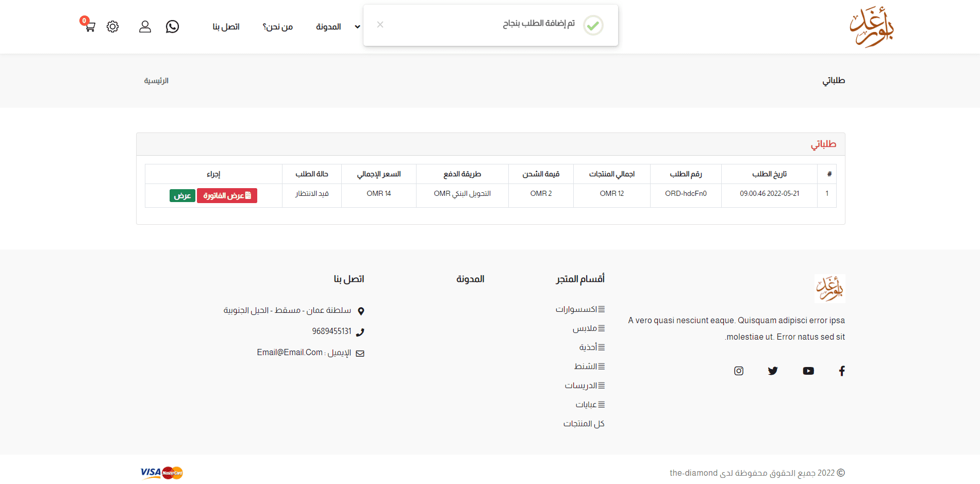Open اتصل بنا in the navbar

[x=226, y=27]
